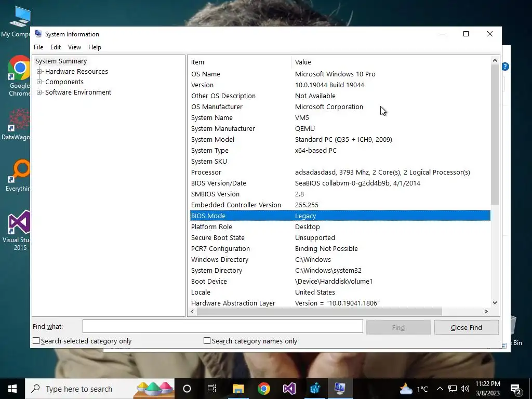The image size is (532, 399).
Task: Click in the Find what text field
Action: [x=222, y=326]
